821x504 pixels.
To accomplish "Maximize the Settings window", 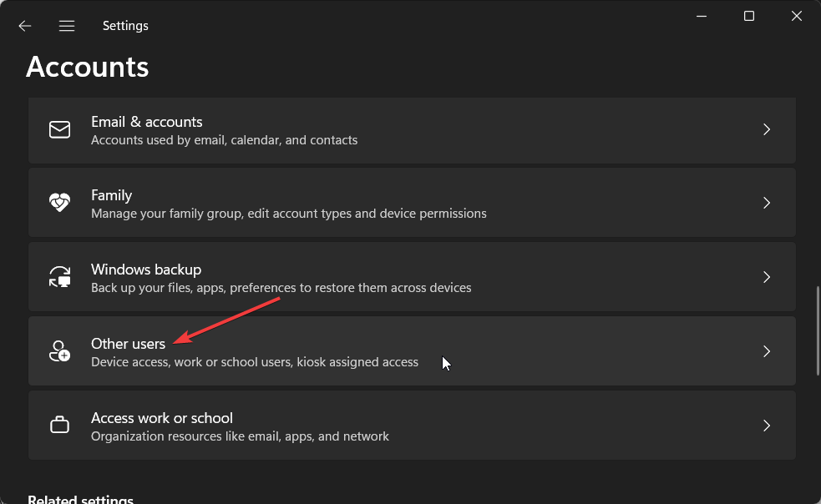I will click(749, 16).
